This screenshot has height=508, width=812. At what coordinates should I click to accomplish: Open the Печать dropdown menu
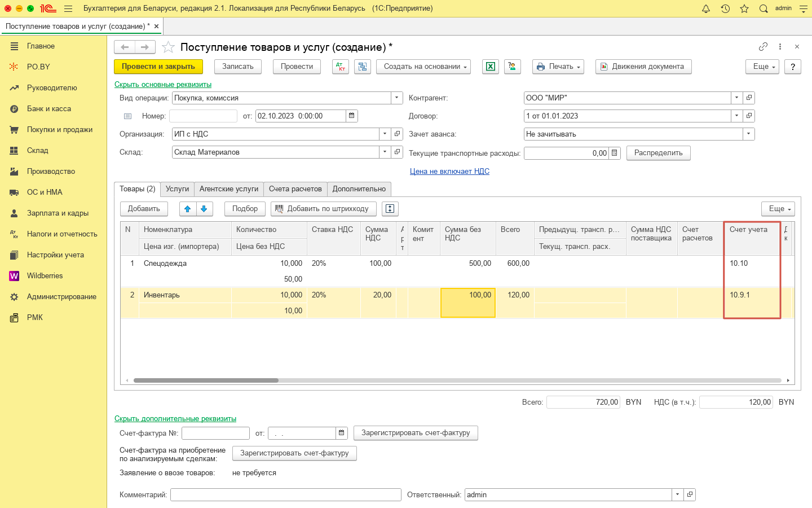tap(558, 67)
